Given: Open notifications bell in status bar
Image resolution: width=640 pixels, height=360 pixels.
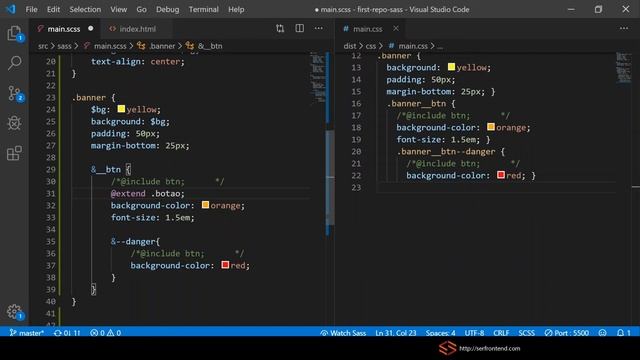Looking at the screenshot, I should pyautogui.click(x=624, y=333).
